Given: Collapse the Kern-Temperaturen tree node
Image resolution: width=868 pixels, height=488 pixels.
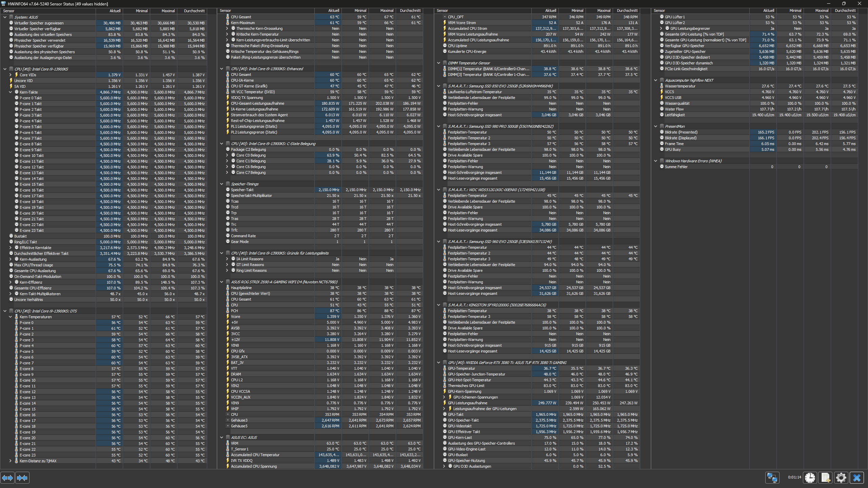Looking at the screenshot, I should pyautogui.click(x=11, y=317).
